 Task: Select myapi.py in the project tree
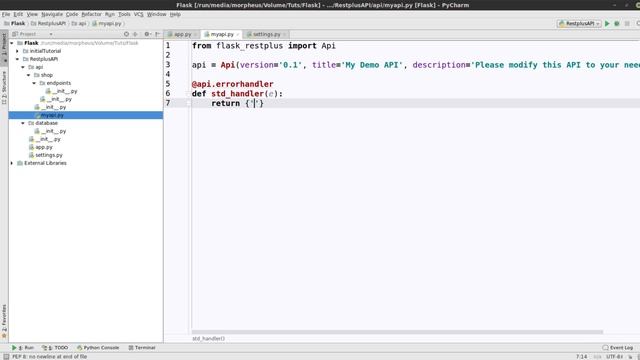pyautogui.click(x=86, y=115)
